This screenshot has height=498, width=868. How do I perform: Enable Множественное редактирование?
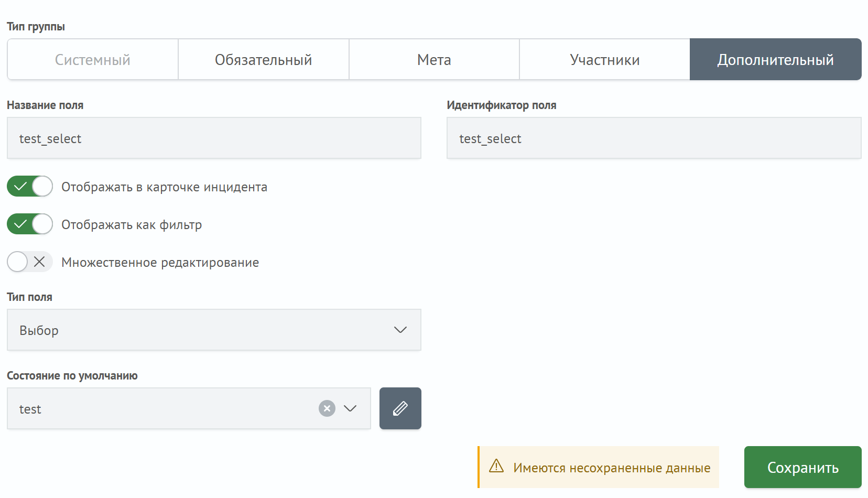[29, 262]
